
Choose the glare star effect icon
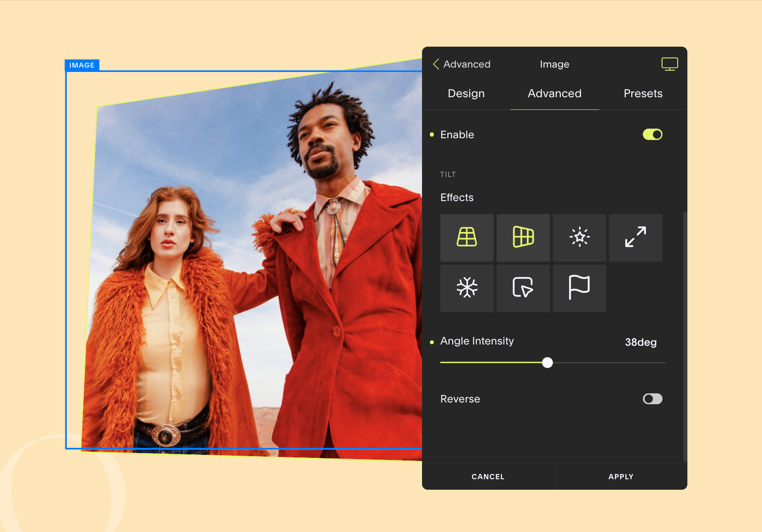tap(579, 238)
